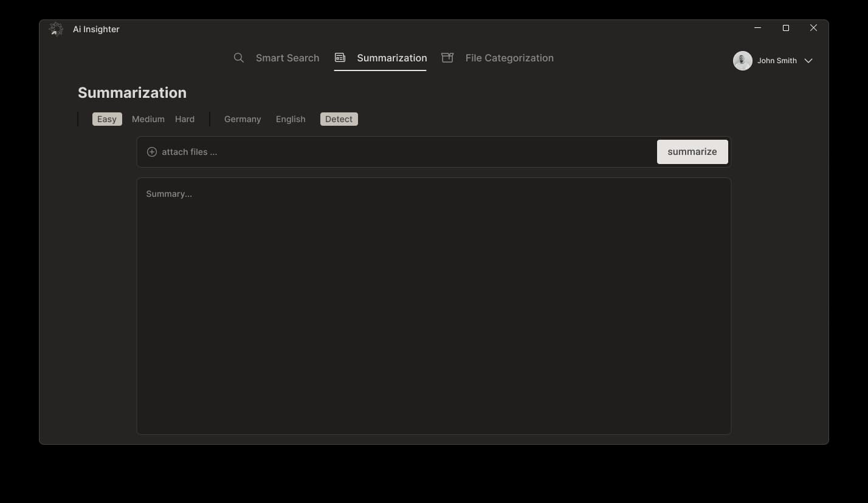Choose the Hard difficulty level

[185, 119]
